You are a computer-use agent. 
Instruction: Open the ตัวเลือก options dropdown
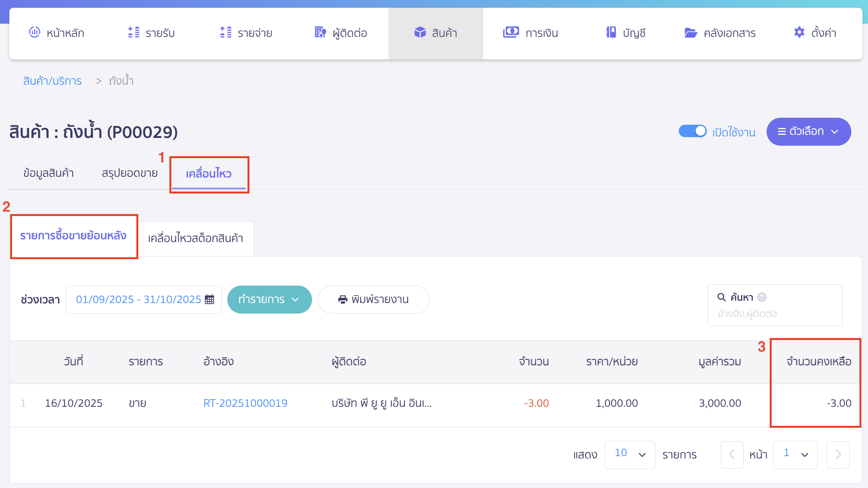pyautogui.click(x=808, y=131)
